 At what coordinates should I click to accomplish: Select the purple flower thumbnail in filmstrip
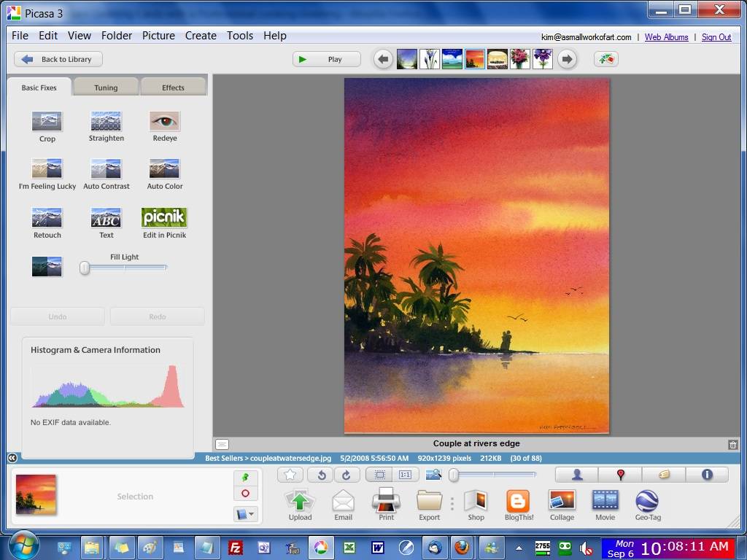tap(543, 60)
